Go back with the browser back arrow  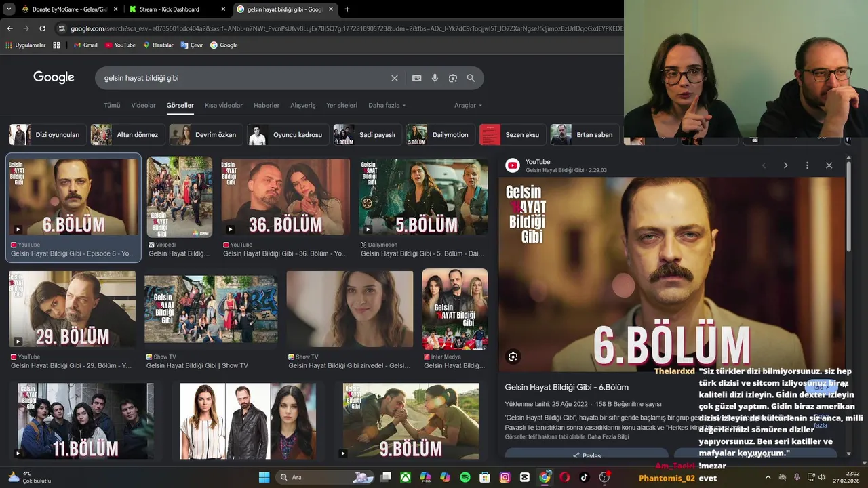(x=9, y=28)
